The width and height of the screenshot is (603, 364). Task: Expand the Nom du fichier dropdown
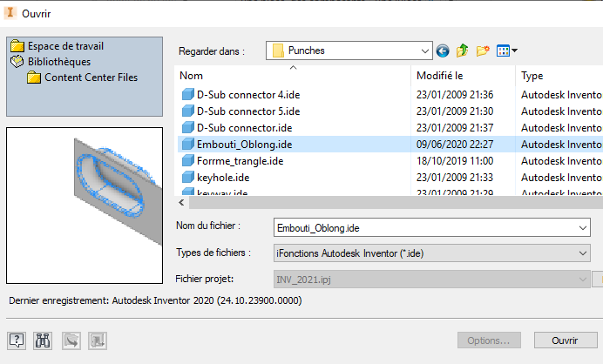tap(582, 227)
